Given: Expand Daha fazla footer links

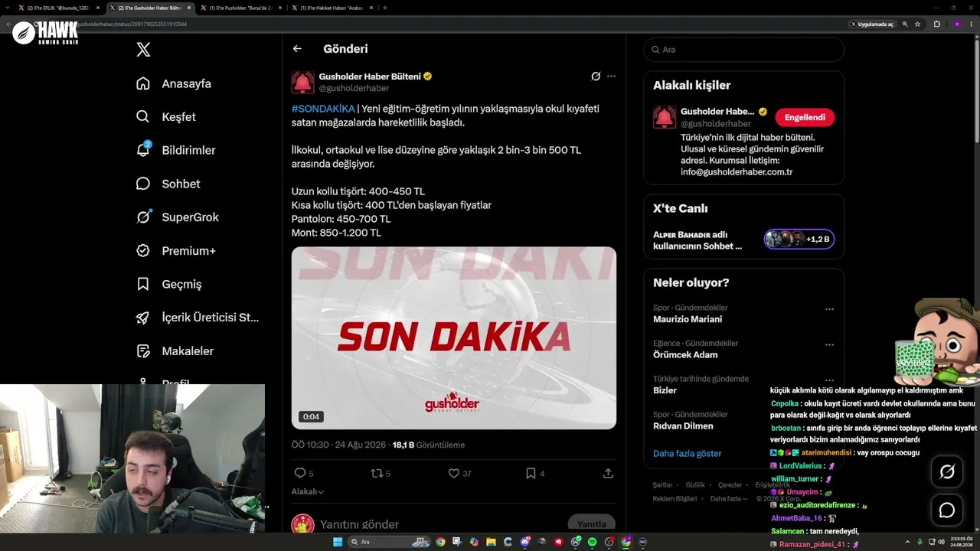Looking at the screenshot, I should coord(728,499).
